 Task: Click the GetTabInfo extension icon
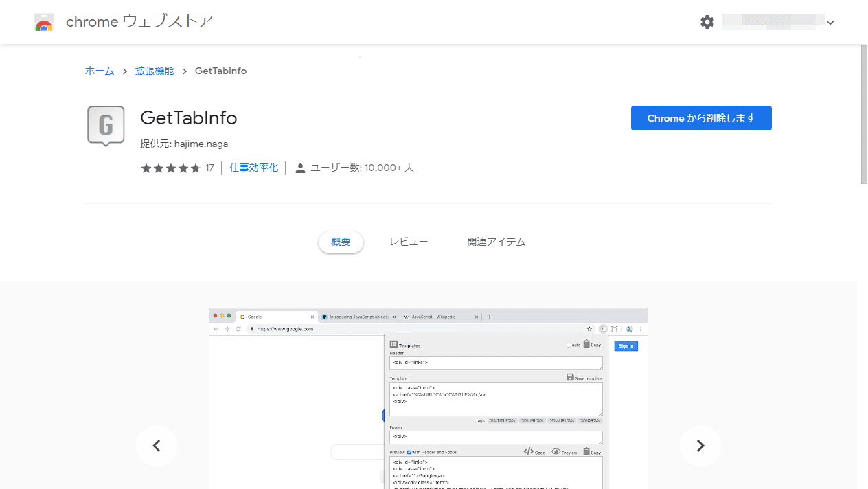coord(106,126)
